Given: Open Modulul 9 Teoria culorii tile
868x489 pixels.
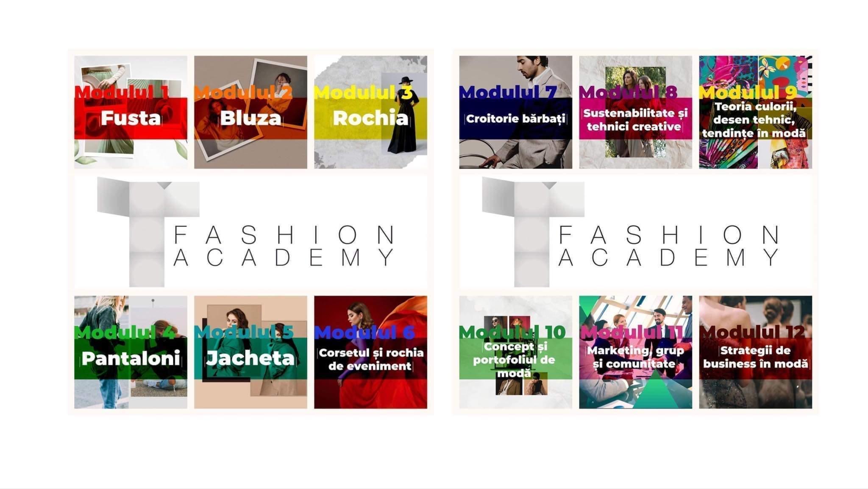Looking at the screenshot, I should pos(755,112).
